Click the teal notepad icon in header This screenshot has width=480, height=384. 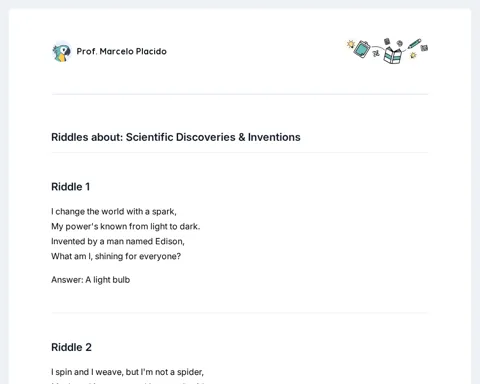click(362, 49)
